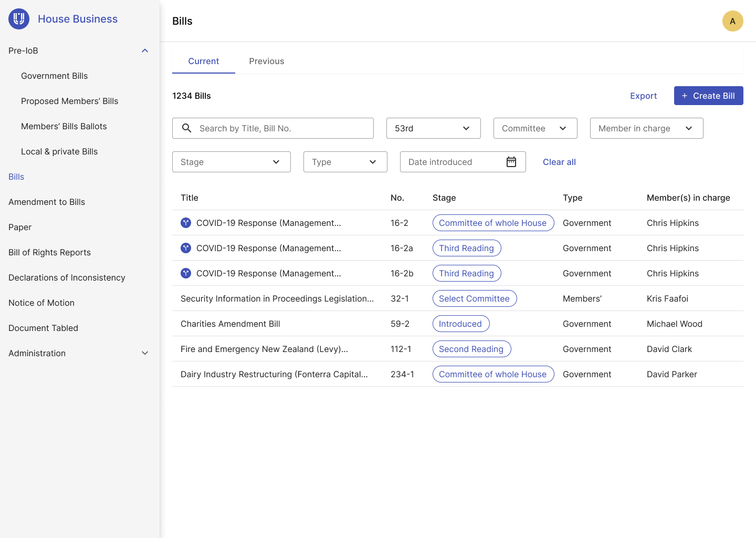The image size is (756, 538).
Task: Click the Second Reading stage badge
Action: click(x=471, y=349)
